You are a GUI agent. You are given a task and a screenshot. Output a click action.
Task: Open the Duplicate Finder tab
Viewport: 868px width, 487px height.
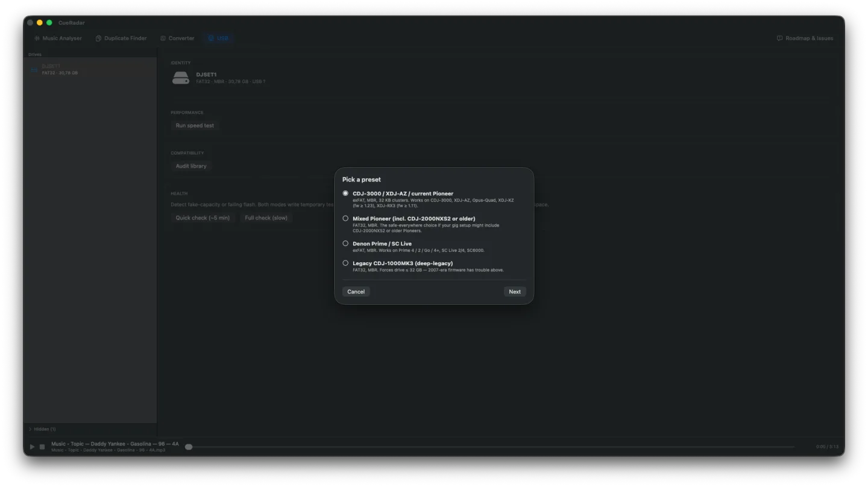click(121, 38)
